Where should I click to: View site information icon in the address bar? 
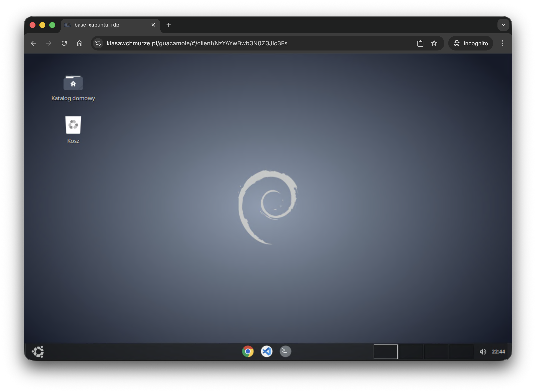98,43
